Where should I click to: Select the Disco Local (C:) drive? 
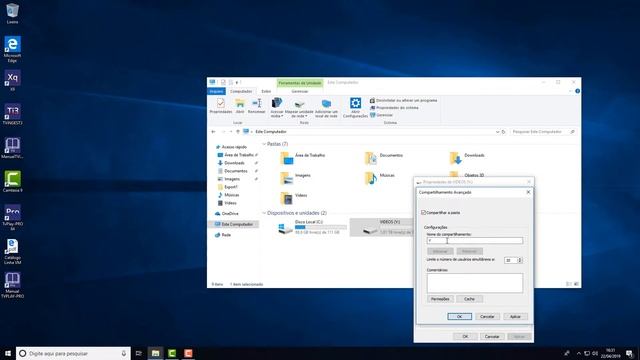tap(312, 227)
